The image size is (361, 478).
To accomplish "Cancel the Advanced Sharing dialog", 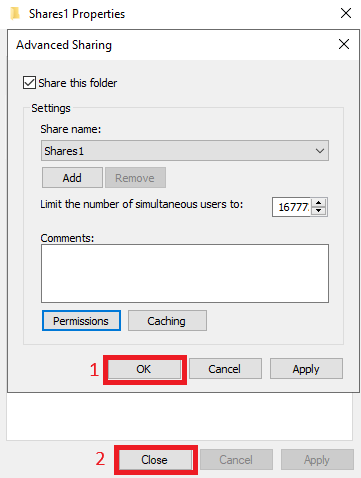I will click(225, 369).
